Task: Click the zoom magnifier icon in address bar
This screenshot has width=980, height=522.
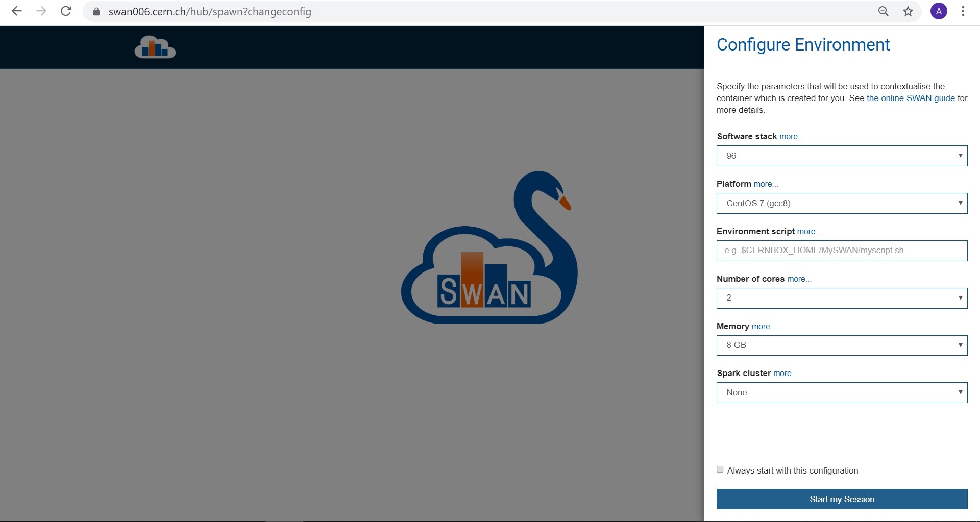Action: [883, 11]
